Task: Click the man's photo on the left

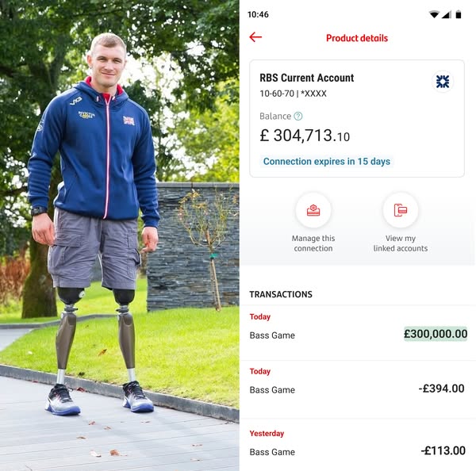Action: [119, 235]
